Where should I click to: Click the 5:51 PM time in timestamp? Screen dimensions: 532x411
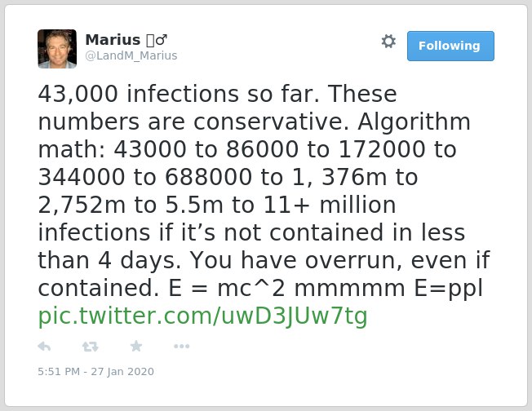click(x=59, y=371)
